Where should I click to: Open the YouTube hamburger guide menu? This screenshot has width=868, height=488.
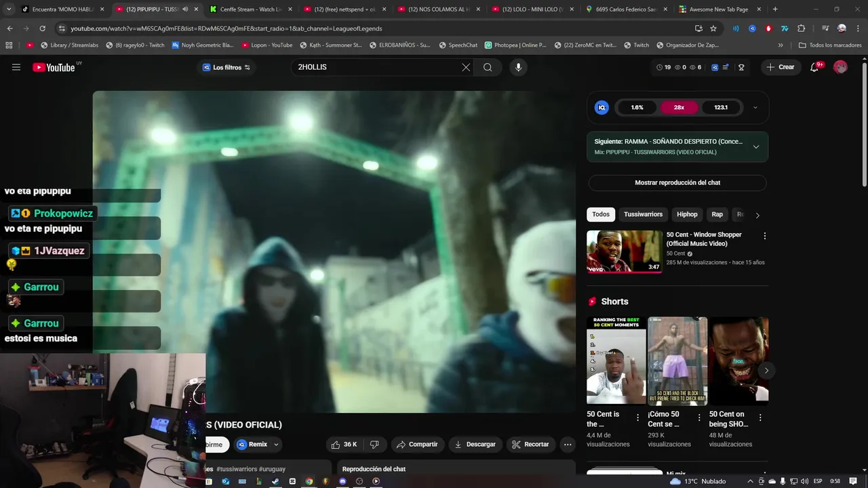[16, 67]
